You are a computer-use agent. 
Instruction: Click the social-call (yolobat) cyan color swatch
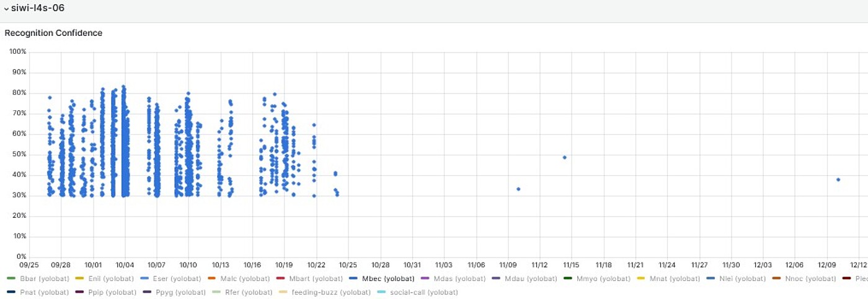coord(381,292)
